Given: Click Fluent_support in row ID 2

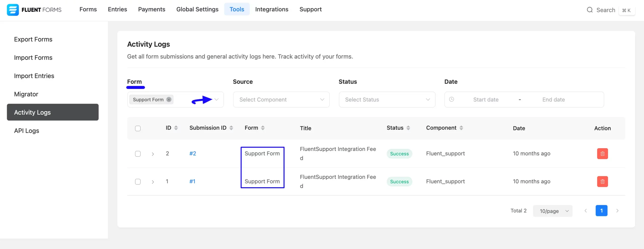Looking at the screenshot, I should tap(445, 153).
